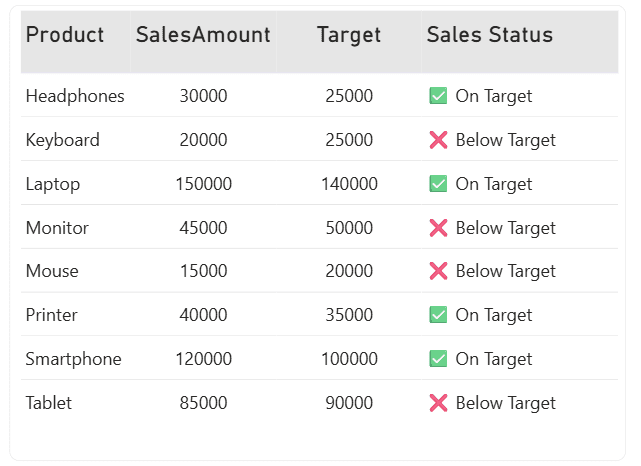Screen dimensions: 641x466
Task: Select the Headphones product cell
Action: pos(75,96)
